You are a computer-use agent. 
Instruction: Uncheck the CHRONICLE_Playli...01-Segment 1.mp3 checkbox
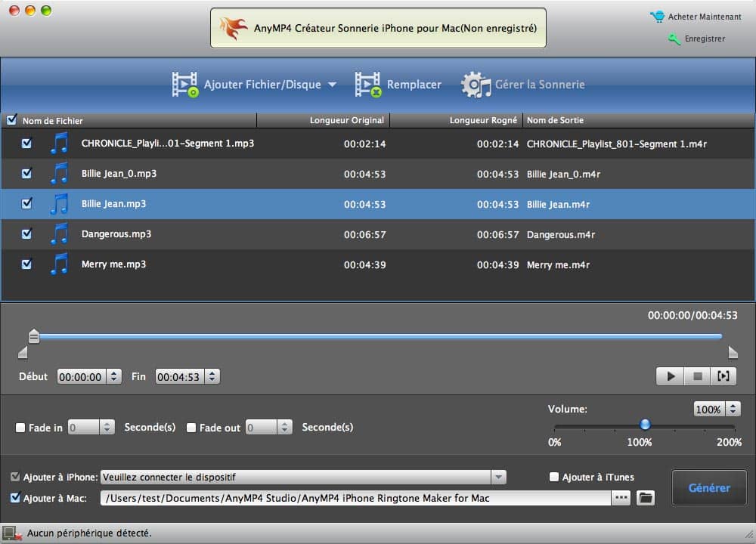[x=26, y=143]
